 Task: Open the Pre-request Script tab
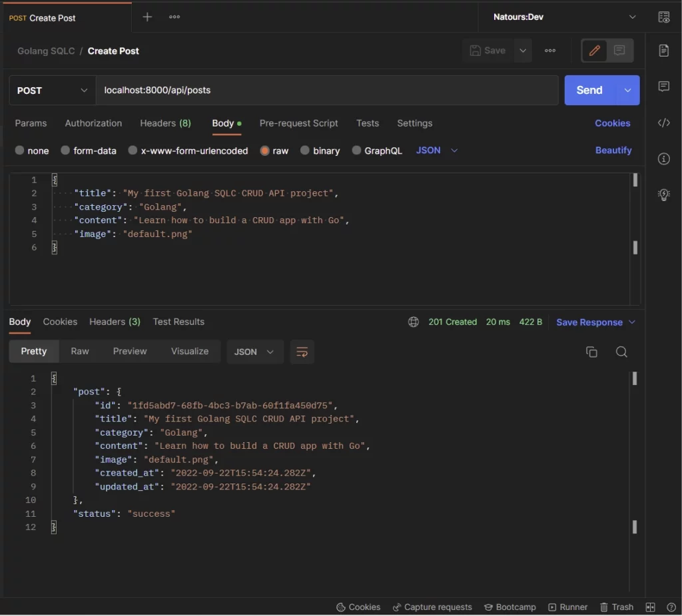pos(298,123)
